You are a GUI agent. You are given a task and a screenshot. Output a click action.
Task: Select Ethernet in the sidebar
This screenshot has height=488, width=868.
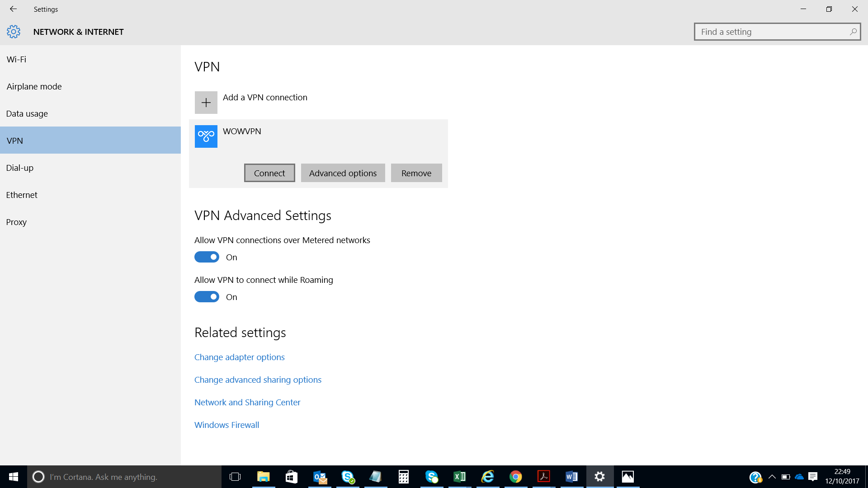tap(90, 195)
